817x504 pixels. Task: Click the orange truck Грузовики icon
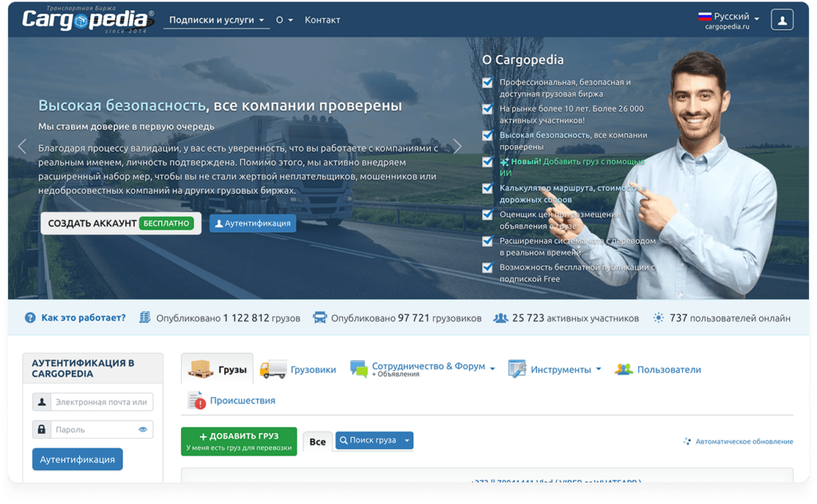click(x=275, y=368)
